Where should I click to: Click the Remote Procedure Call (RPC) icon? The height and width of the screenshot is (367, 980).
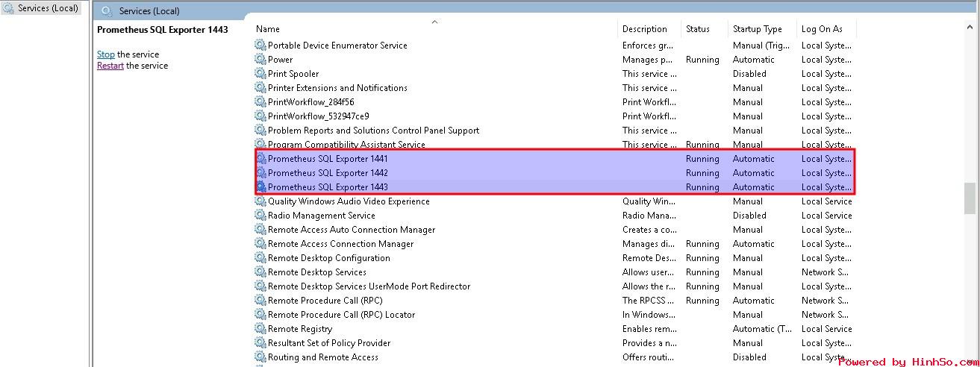pos(260,301)
